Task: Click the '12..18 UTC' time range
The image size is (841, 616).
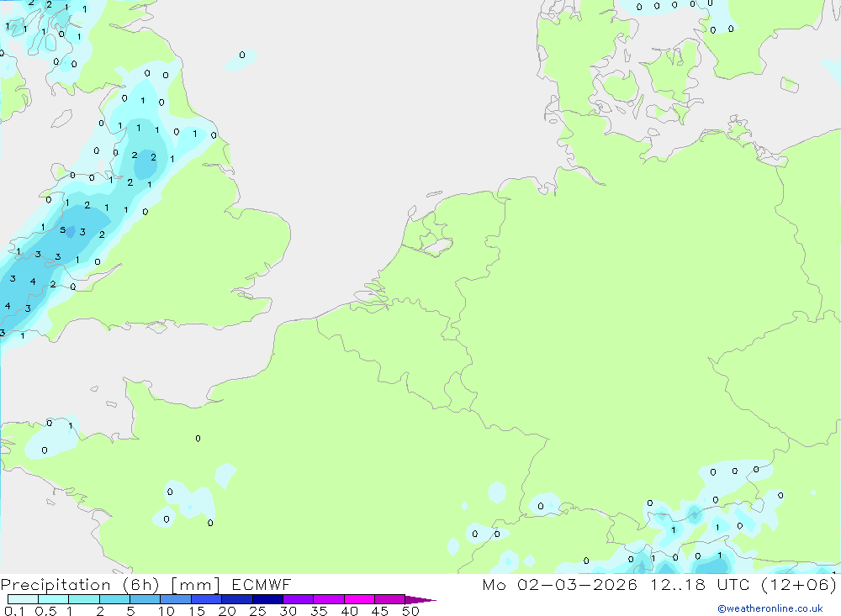Action: [700, 584]
